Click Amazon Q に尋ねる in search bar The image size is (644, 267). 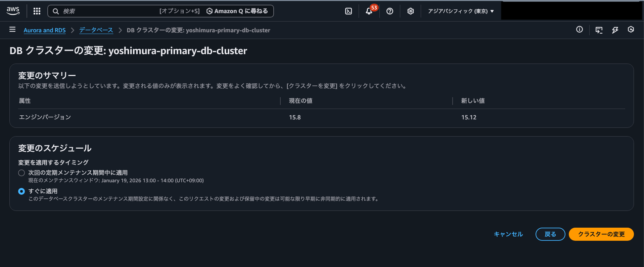click(x=237, y=11)
